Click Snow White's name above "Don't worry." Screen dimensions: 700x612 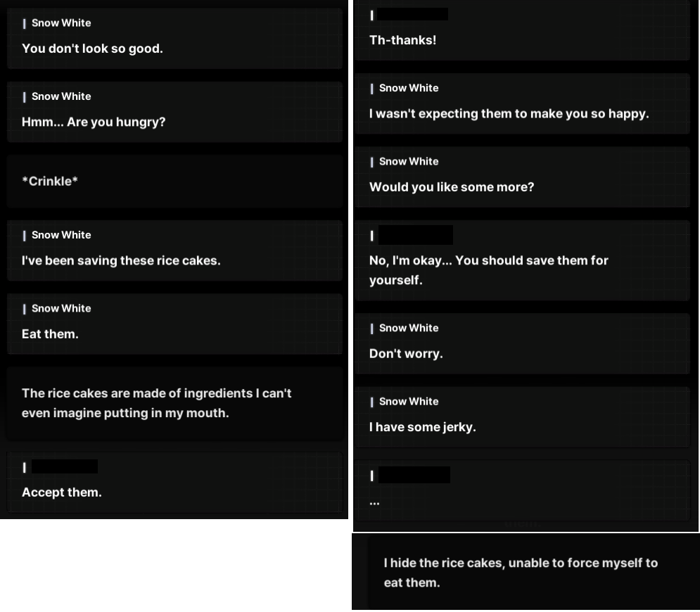tap(409, 328)
